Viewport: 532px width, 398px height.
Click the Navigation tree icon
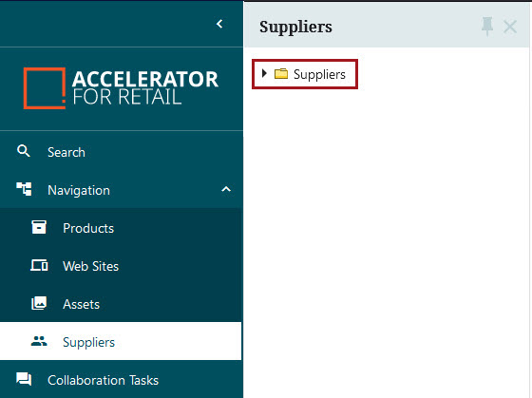24,189
